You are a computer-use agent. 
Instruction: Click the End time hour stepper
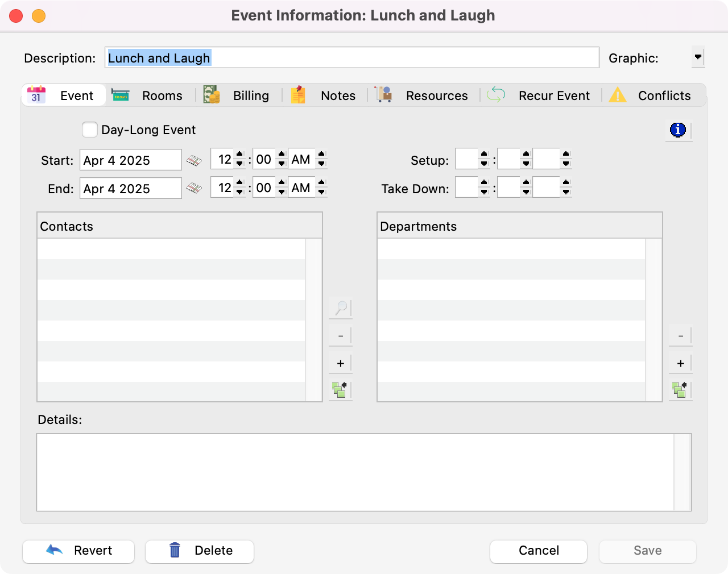pyautogui.click(x=239, y=188)
